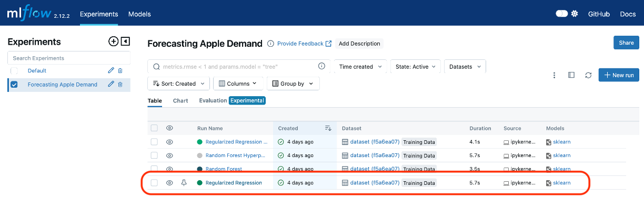644x208 pixels.
Task: Toggle eye icon of first Regularized Regression... run
Action: click(169, 142)
